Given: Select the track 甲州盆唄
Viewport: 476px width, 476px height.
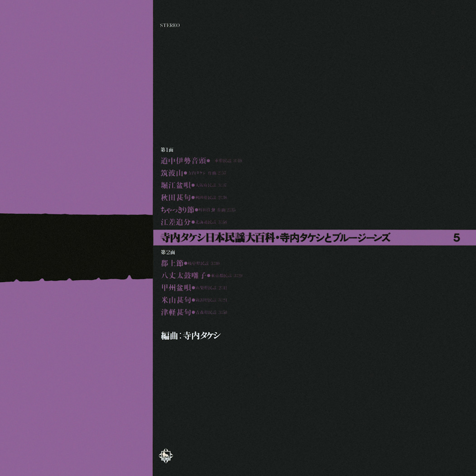Looking at the screenshot, I should [175, 288].
